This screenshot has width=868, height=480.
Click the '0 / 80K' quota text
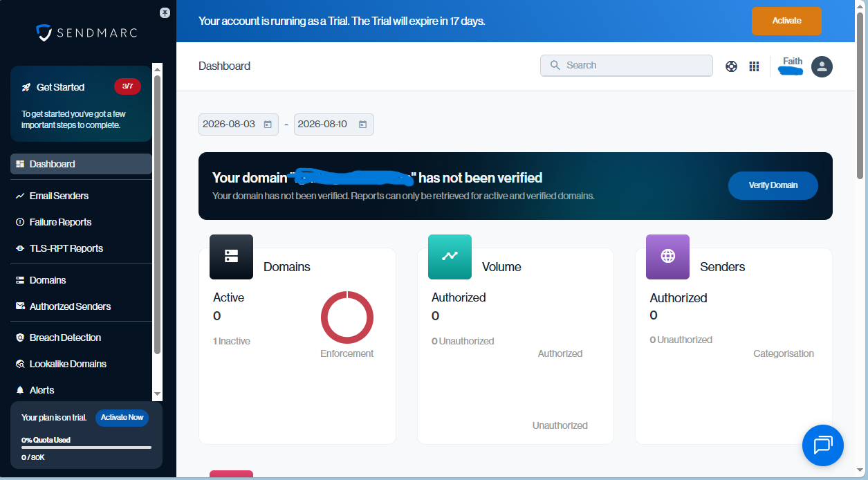pyautogui.click(x=33, y=457)
